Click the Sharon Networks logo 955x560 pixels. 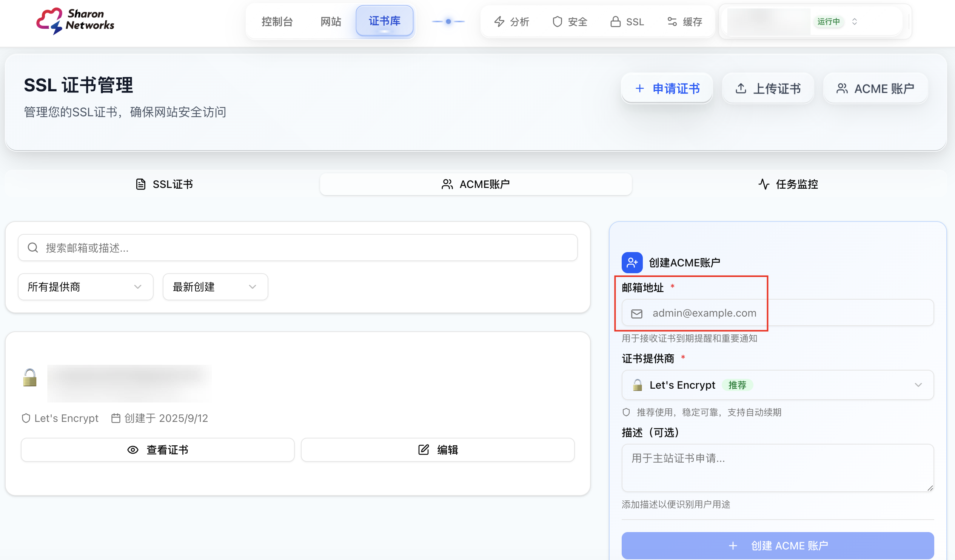pyautogui.click(x=75, y=21)
